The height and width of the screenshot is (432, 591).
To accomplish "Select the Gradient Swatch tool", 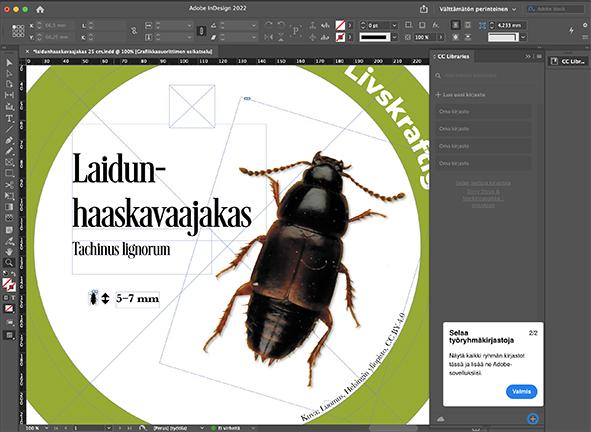I will point(9,207).
